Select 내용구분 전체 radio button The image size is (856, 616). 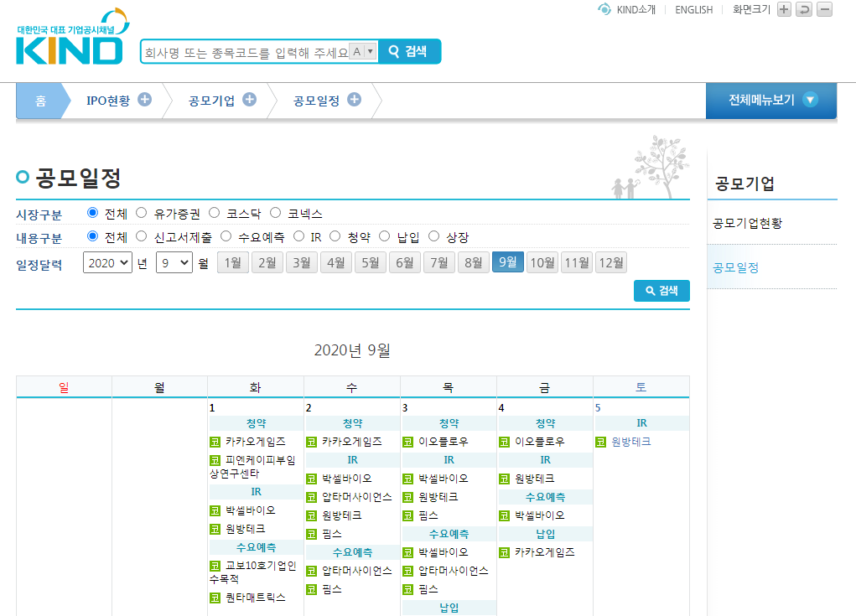pyautogui.click(x=93, y=236)
